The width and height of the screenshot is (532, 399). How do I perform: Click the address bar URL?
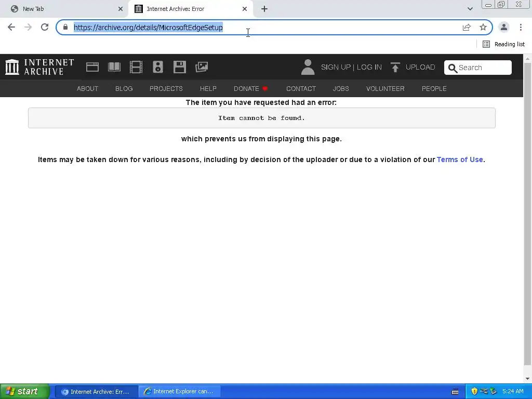tap(148, 28)
